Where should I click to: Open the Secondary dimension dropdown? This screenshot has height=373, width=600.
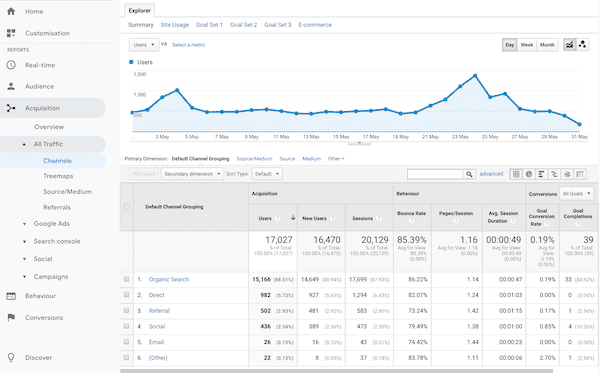[x=192, y=174]
